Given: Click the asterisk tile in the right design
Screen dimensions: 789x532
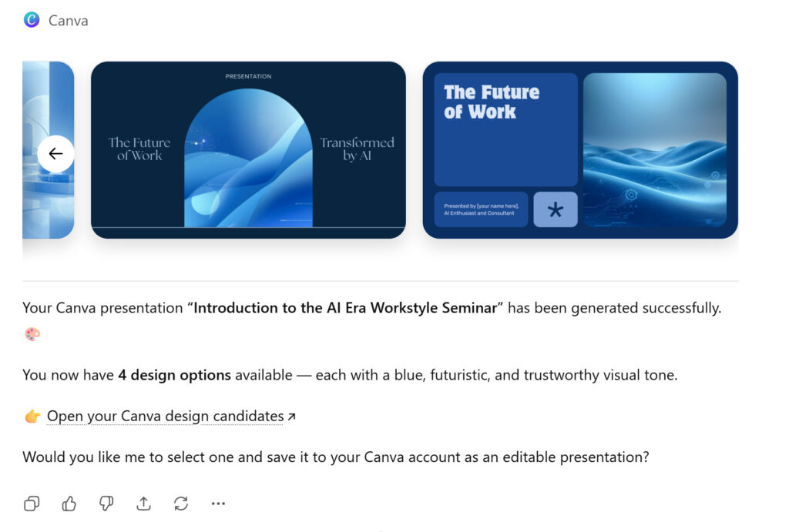Looking at the screenshot, I should (x=556, y=209).
